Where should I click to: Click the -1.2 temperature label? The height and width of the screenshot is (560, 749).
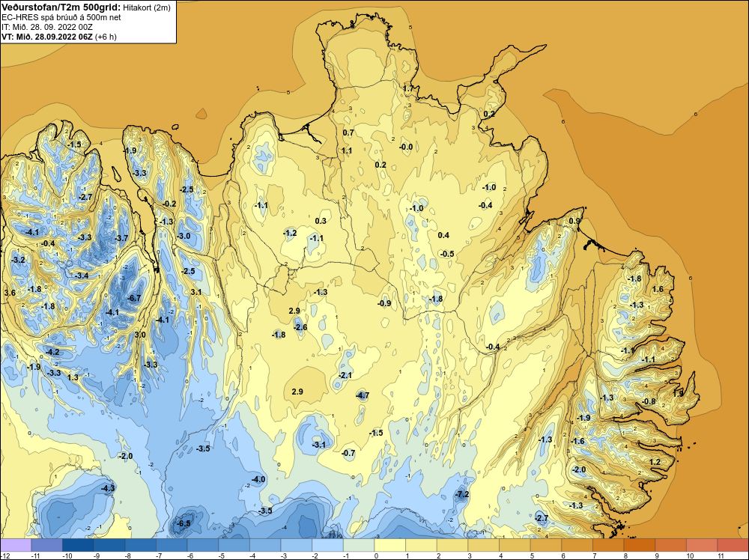(x=290, y=233)
